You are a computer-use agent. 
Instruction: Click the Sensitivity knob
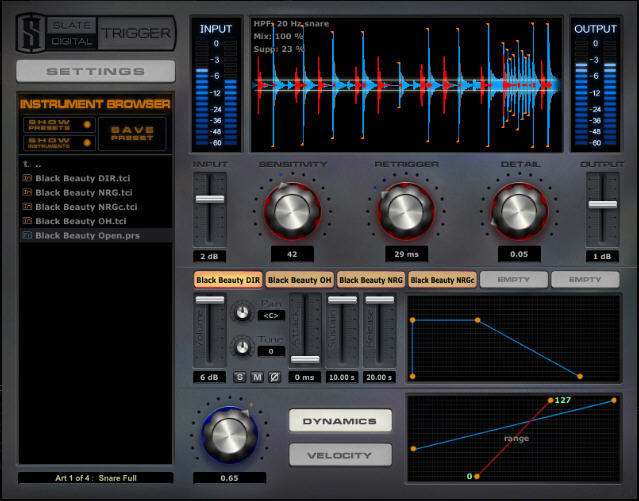click(292, 212)
